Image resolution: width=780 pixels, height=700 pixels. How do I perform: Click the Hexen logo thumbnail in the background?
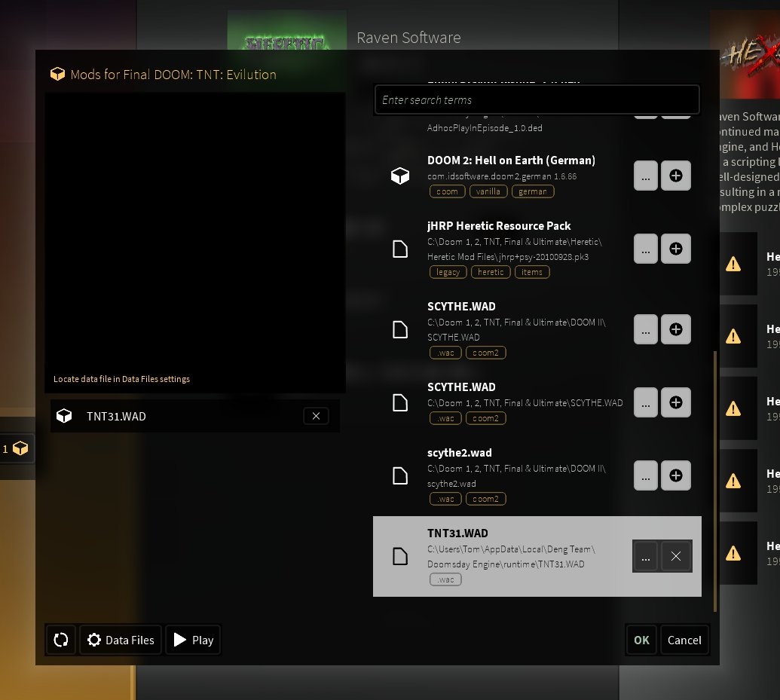[745, 55]
